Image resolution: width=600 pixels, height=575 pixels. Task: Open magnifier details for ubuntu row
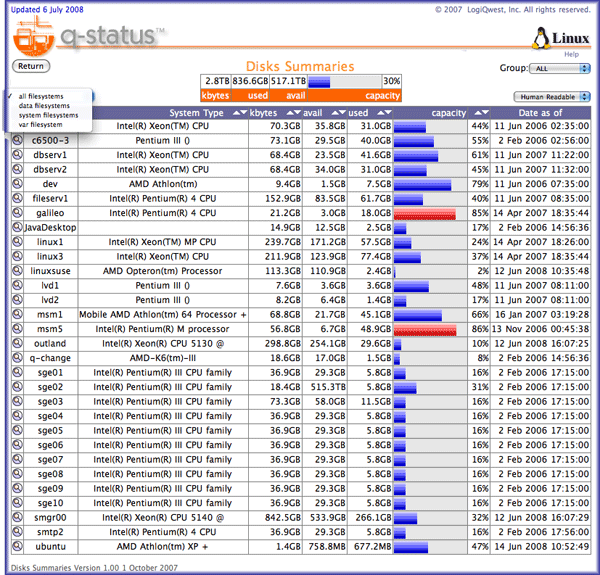coord(17,546)
